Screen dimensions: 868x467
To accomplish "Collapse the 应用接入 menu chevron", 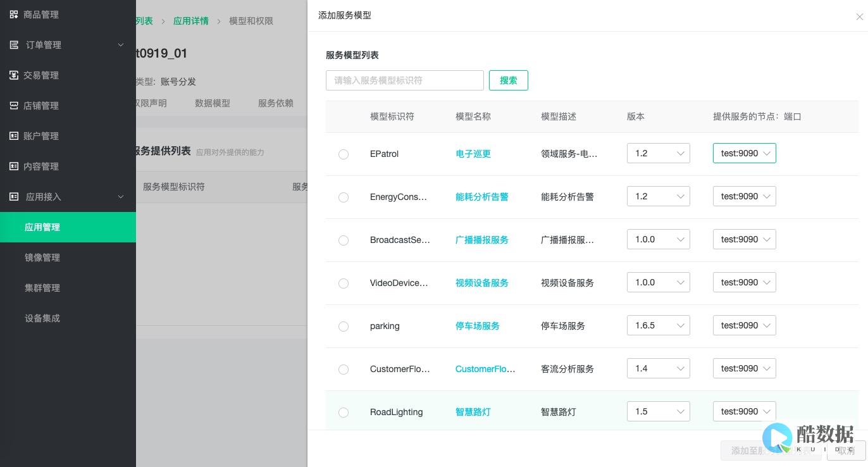I will (x=121, y=197).
